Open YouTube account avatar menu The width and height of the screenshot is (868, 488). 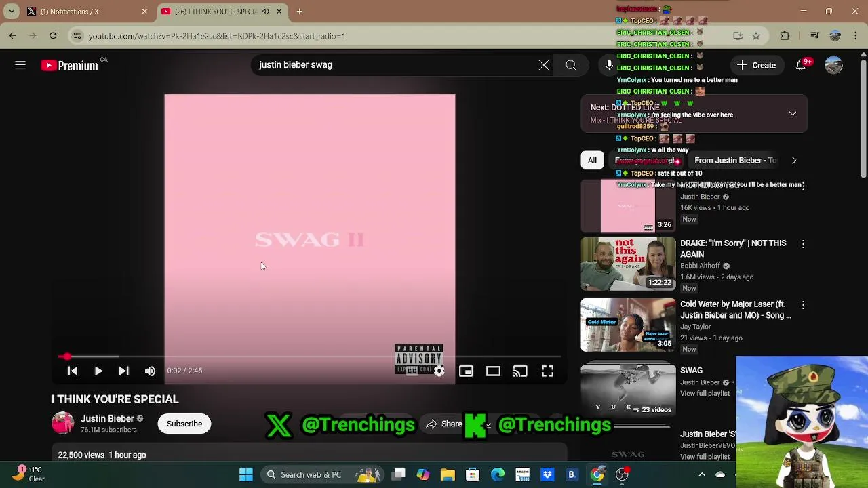833,65
